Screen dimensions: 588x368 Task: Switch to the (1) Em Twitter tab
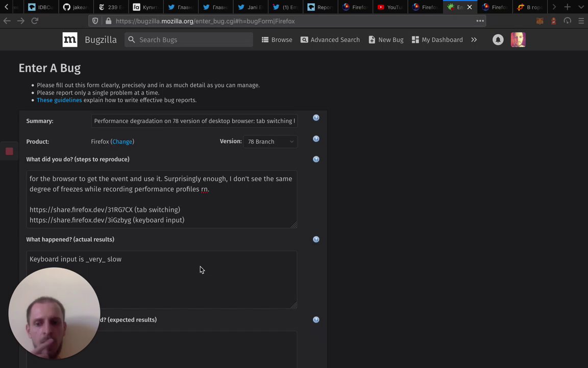[285, 7]
